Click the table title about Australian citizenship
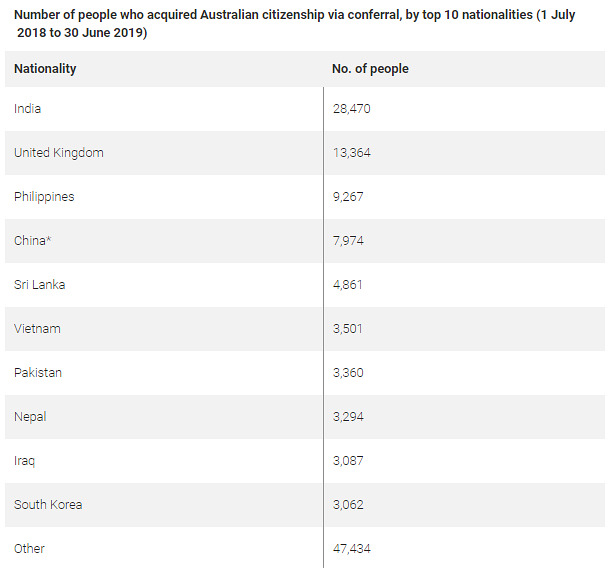The height and width of the screenshot is (568, 614). pos(294,23)
